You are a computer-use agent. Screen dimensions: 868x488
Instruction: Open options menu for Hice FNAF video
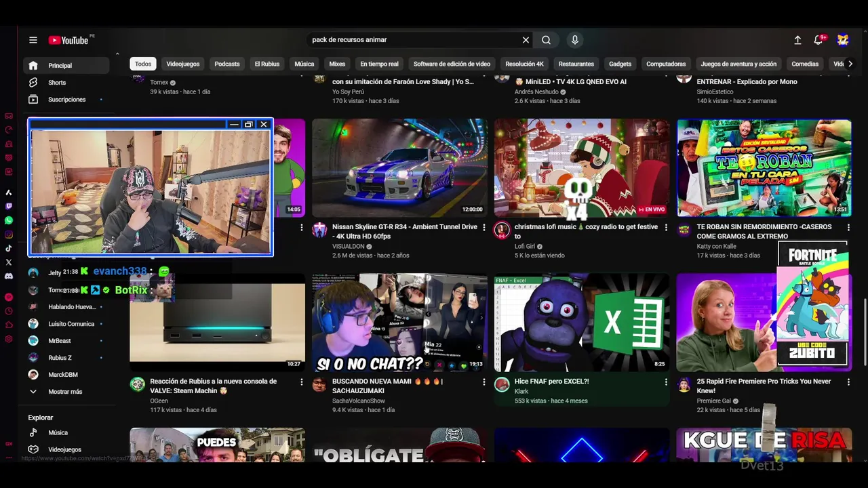[666, 382]
